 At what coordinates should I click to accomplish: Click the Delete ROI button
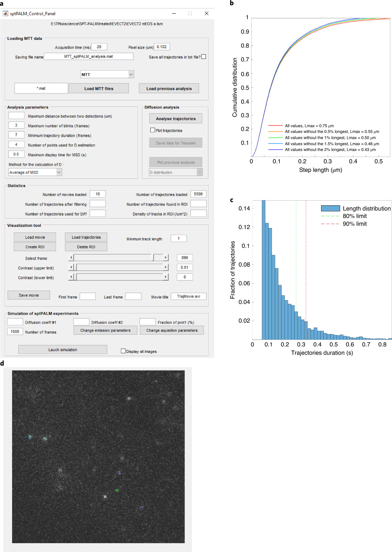(86, 247)
